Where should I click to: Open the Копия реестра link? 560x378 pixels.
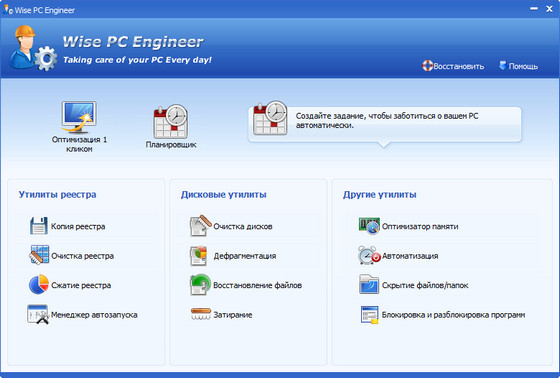pyautogui.click(x=78, y=226)
